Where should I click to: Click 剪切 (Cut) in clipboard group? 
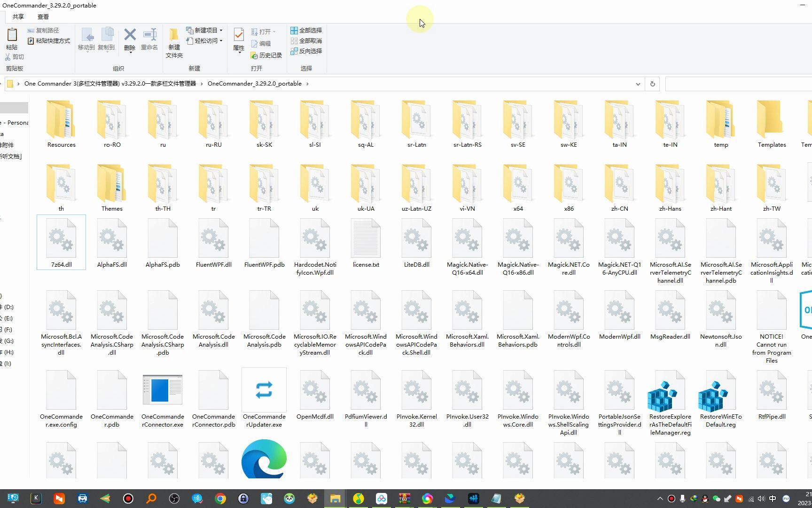(14, 57)
